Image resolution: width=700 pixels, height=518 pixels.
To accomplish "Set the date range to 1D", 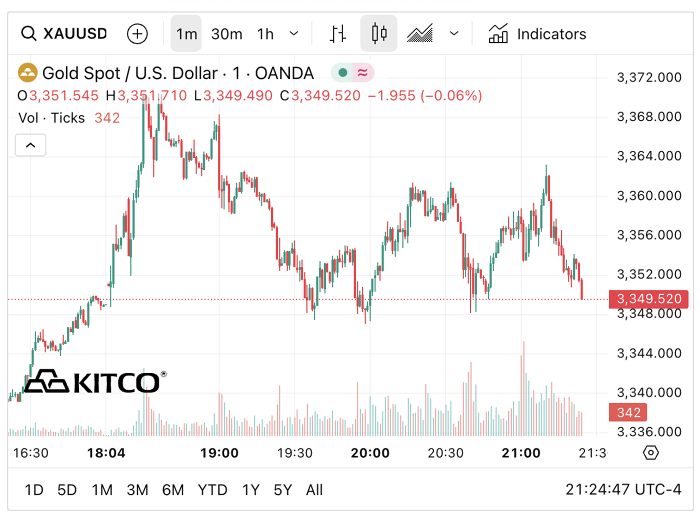I will point(34,490).
